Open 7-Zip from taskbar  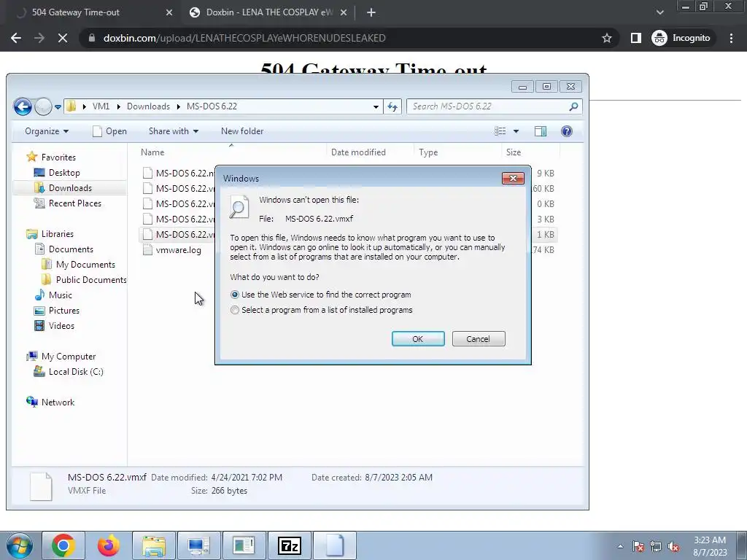pyautogui.click(x=290, y=545)
